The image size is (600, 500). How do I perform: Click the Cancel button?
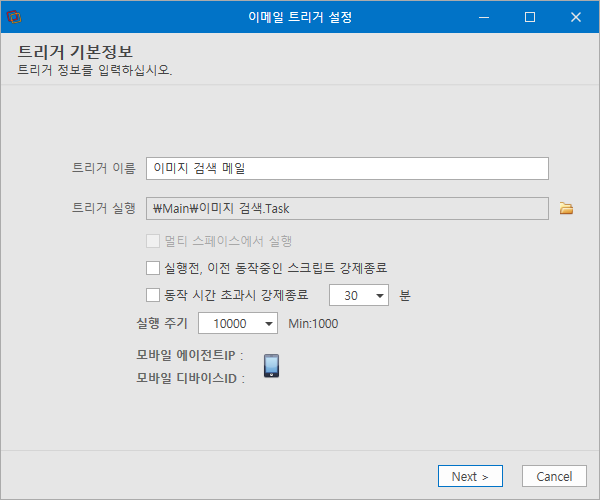point(554,476)
